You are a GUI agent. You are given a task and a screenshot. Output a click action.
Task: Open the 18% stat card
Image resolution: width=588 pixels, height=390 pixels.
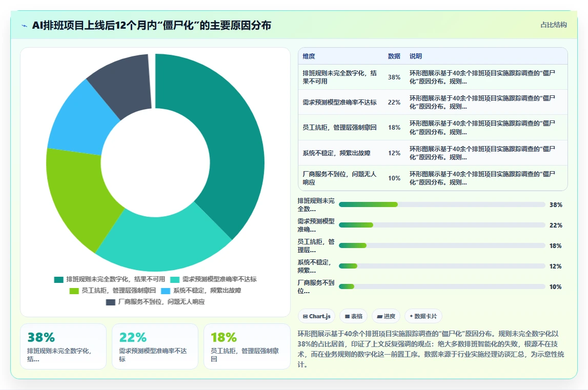[247, 346]
